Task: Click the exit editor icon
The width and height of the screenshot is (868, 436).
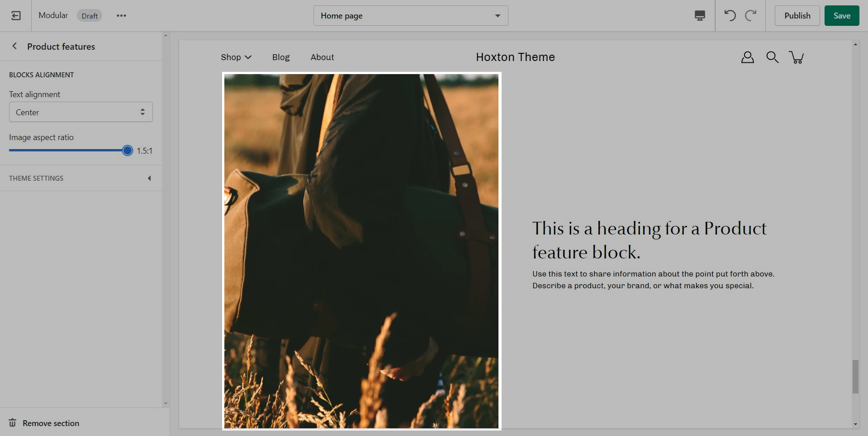Action: pyautogui.click(x=16, y=16)
